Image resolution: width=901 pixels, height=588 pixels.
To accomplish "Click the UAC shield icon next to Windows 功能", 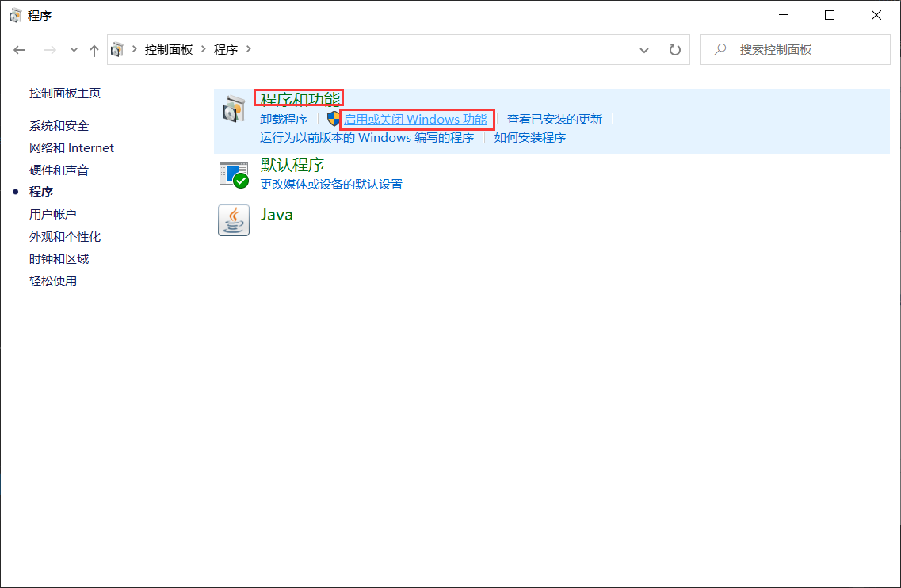I will [x=333, y=117].
